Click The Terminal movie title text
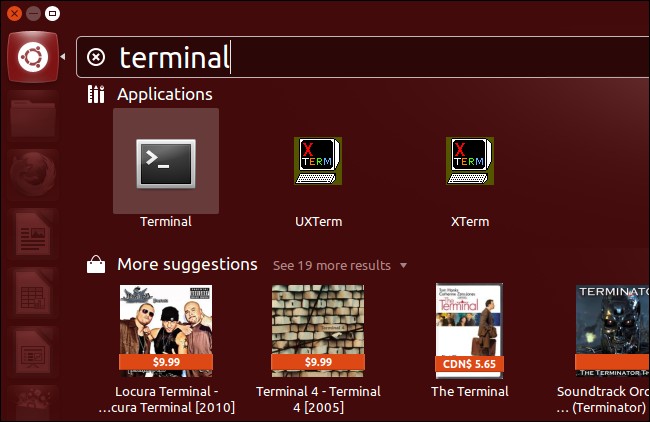Viewport: 650px width, 422px height. (470, 391)
